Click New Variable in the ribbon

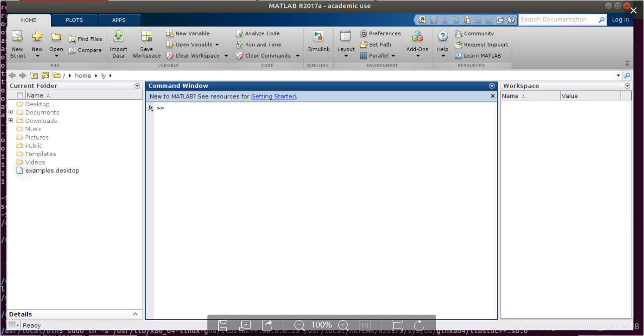pyautogui.click(x=188, y=34)
